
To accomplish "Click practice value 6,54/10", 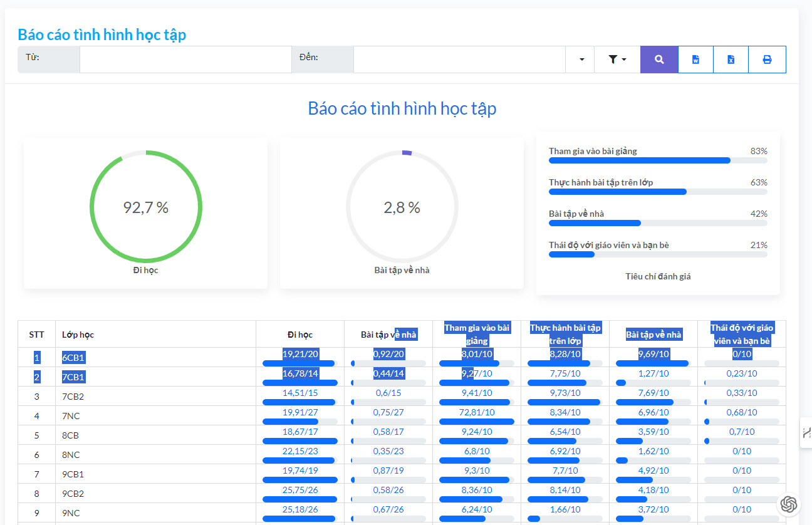I will click(565, 432).
